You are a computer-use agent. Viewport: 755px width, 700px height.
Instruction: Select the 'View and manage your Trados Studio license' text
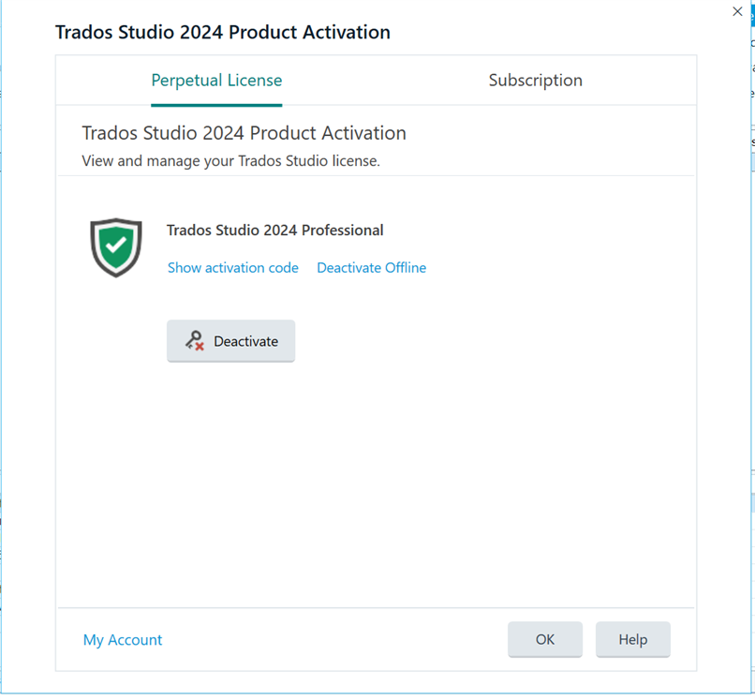pyautogui.click(x=231, y=161)
